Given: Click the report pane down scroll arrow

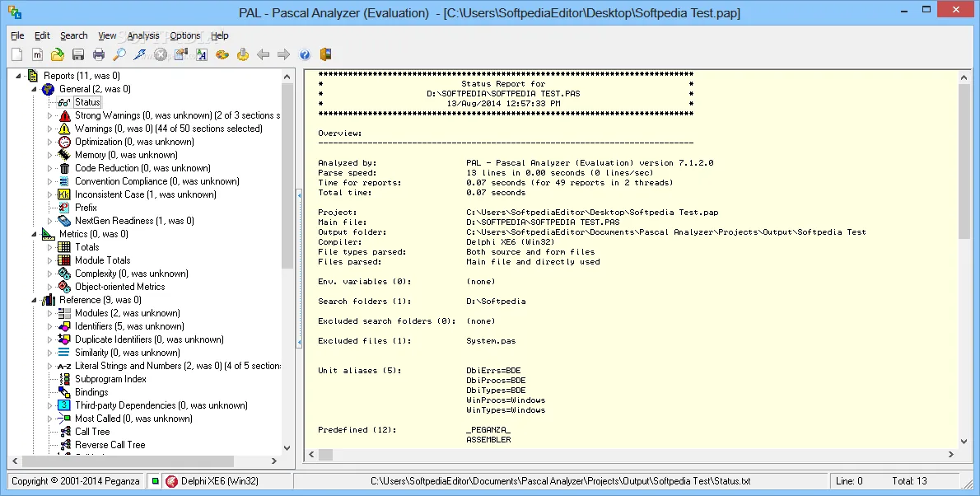Looking at the screenshot, I should (x=964, y=442).
